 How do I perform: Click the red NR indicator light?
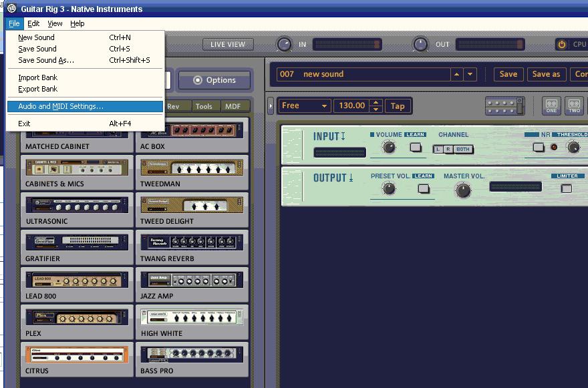pyautogui.click(x=554, y=147)
